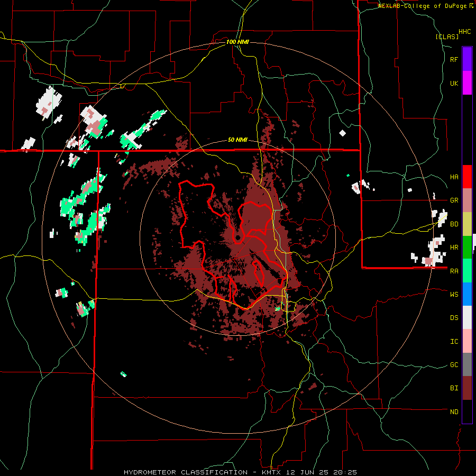Select the dark green HR swatch
This screenshot has height=476, width=476.
click(467, 247)
